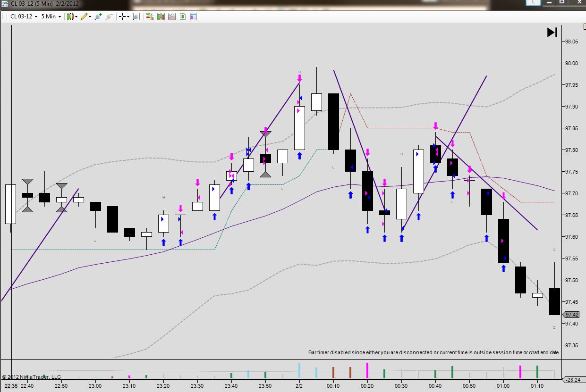The height and width of the screenshot is (392, 586).
Task: Click the 00:30 time axis label
Action: click(x=401, y=386)
